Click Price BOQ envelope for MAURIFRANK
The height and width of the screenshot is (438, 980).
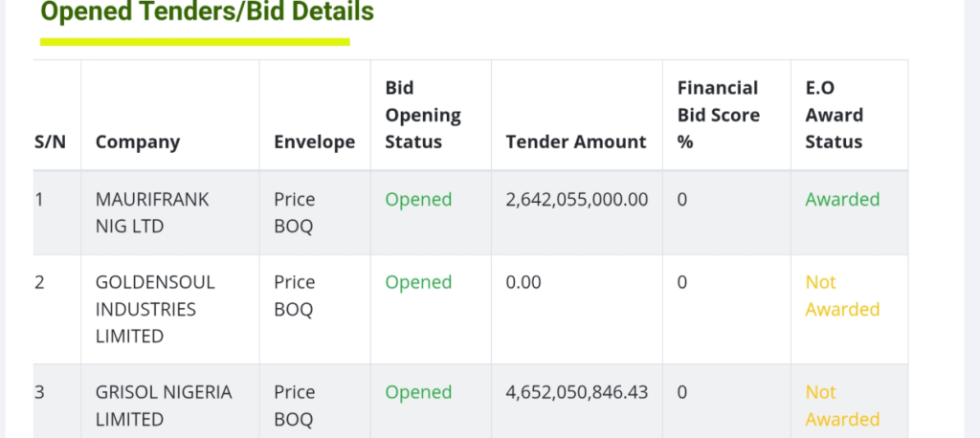[295, 213]
